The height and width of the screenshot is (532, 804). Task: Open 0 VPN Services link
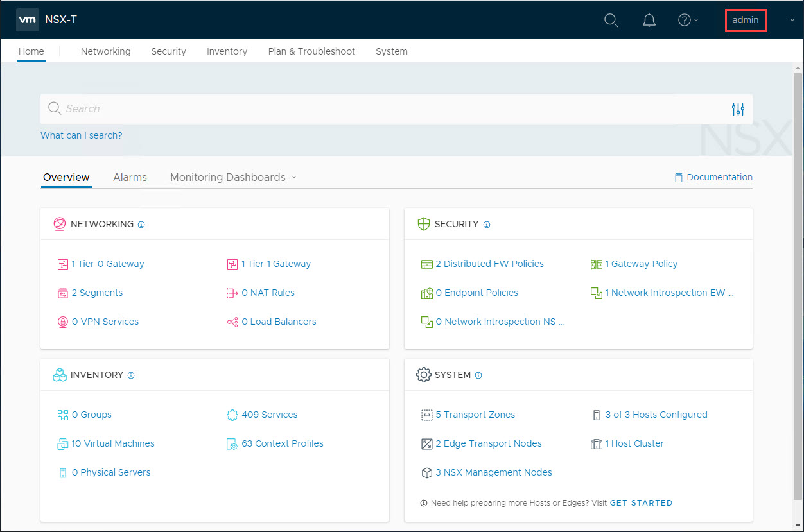tap(105, 322)
